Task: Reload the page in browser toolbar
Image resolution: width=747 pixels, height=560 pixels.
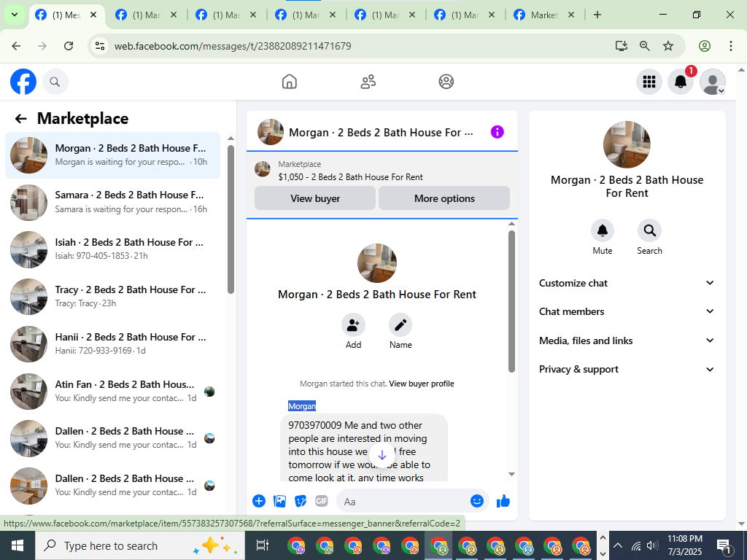Action: pos(69,46)
